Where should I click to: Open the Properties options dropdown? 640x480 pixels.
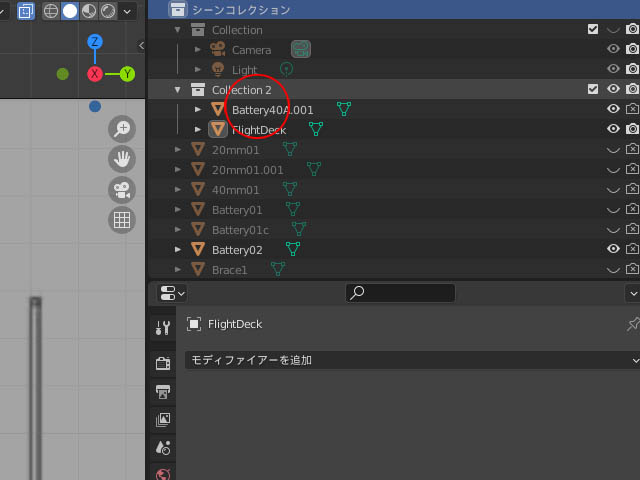click(x=633, y=293)
